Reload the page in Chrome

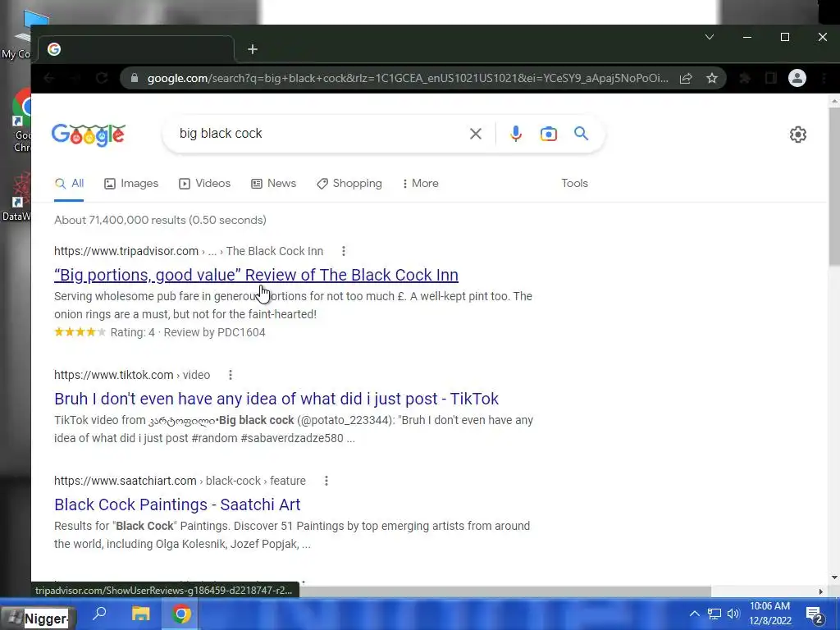pos(102,78)
